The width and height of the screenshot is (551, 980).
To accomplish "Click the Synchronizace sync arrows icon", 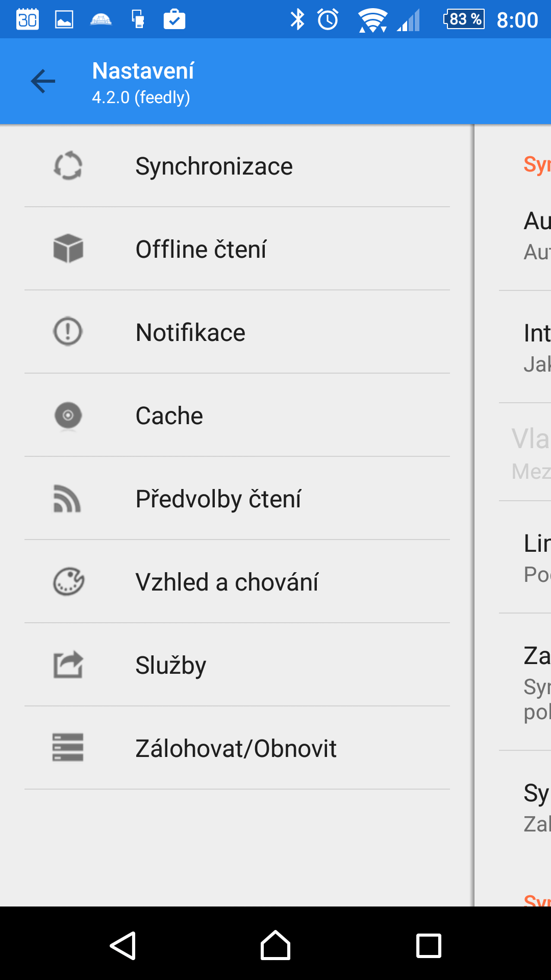I will [68, 166].
